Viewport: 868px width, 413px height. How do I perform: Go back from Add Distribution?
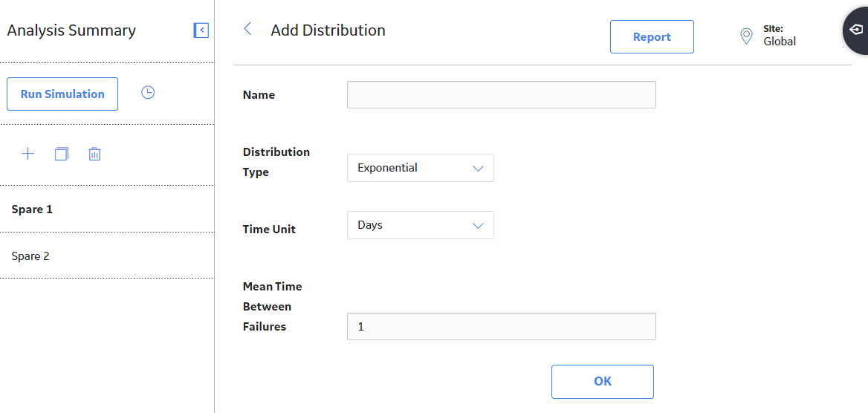pos(247,29)
